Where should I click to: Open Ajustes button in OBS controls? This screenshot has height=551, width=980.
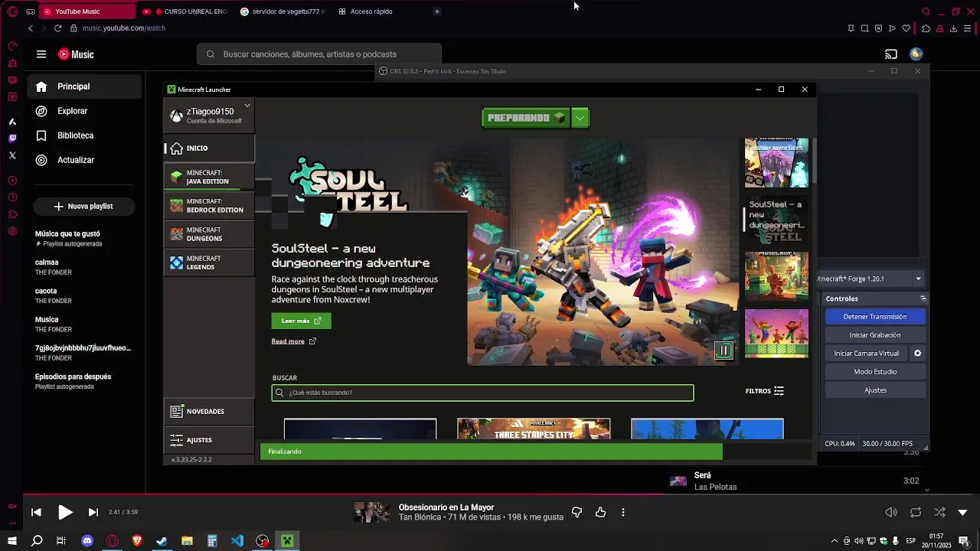(875, 390)
